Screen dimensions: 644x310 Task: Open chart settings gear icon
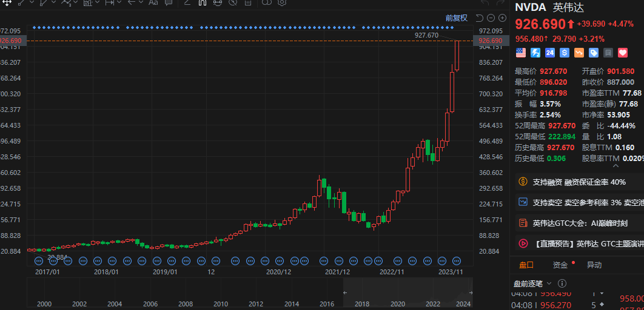coord(282,3)
